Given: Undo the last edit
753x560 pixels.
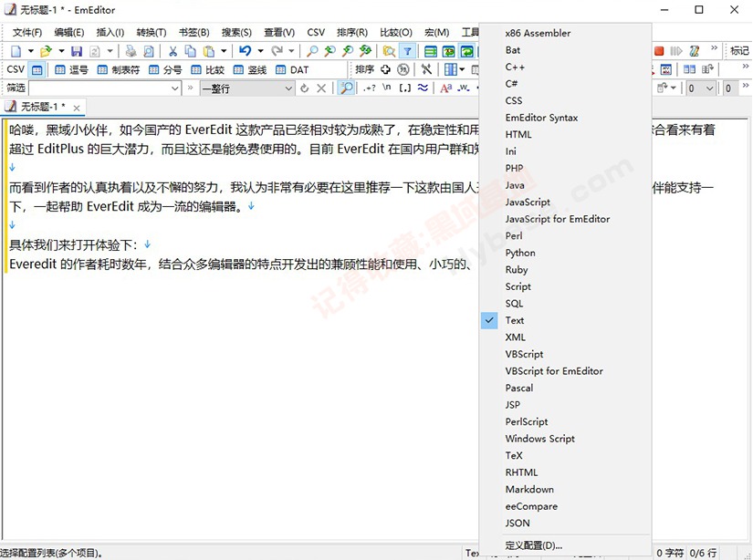Looking at the screenshot, I should pos(245,51).
